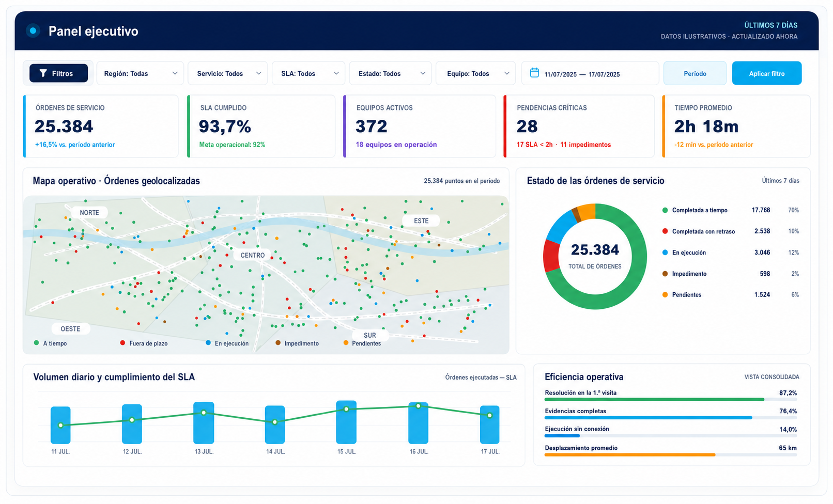Click the Período button
Screen dimensions: 833x504
695,73
